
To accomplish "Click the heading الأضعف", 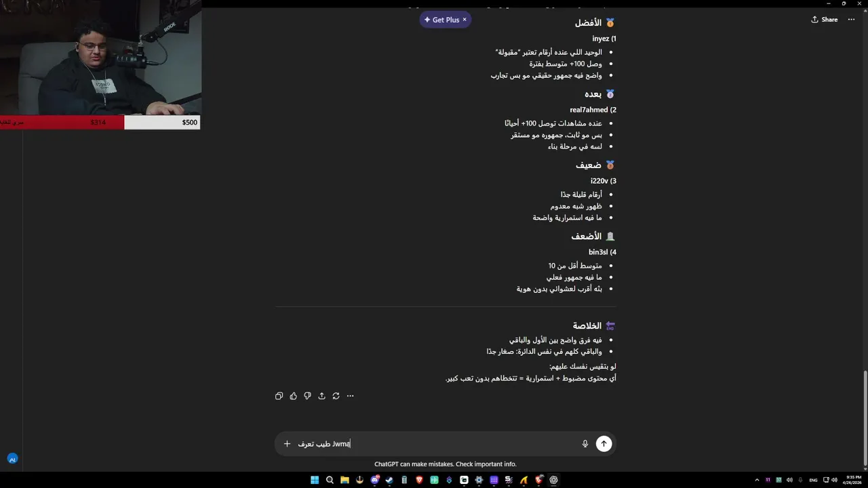I will tap(587, 237).
